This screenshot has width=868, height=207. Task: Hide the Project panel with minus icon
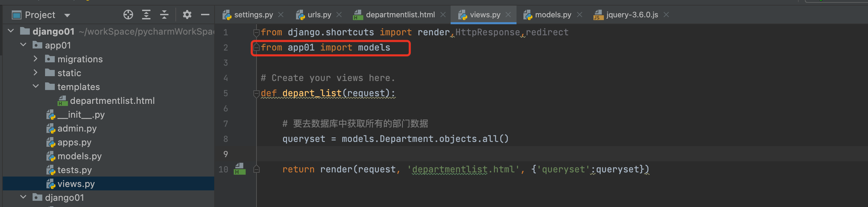pyautogui.click(x=205, y=15)
